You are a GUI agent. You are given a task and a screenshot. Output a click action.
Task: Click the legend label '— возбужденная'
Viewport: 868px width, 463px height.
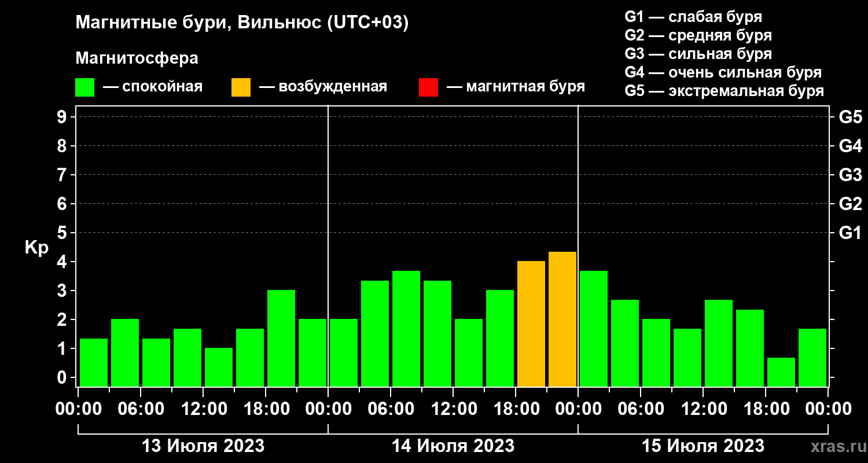323,87
